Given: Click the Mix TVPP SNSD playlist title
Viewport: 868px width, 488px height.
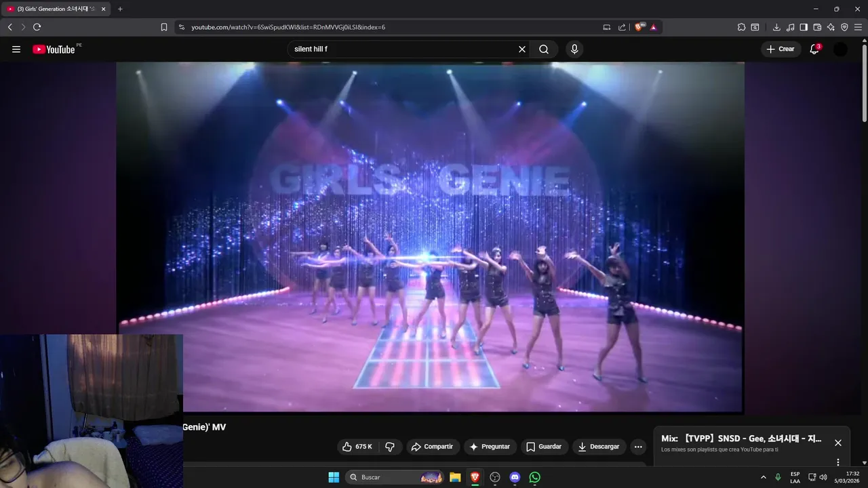Looking at the screenshot, I should pyautogui.click(x=742, y=439).
